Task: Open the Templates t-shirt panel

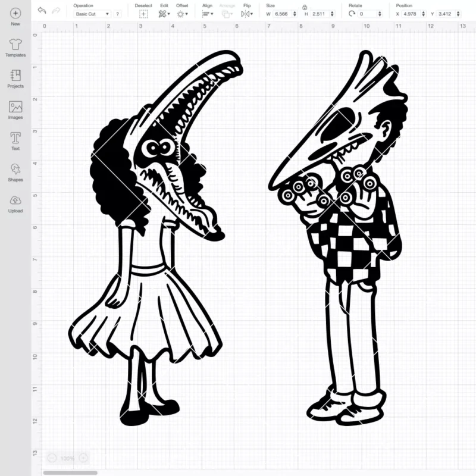Action: (15, 48)
